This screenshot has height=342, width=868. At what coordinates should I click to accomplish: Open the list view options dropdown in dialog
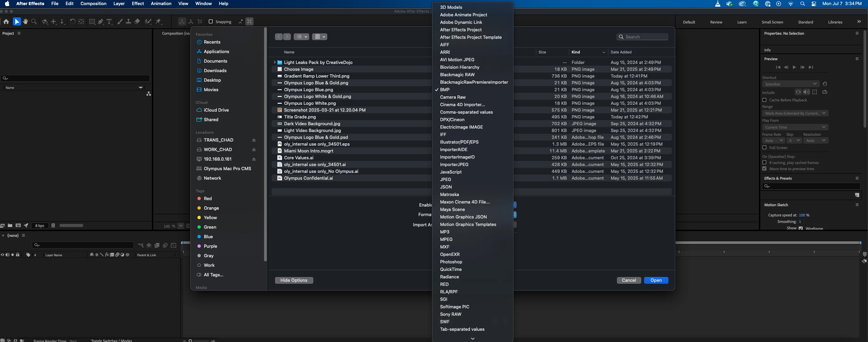tap(301, 37)
